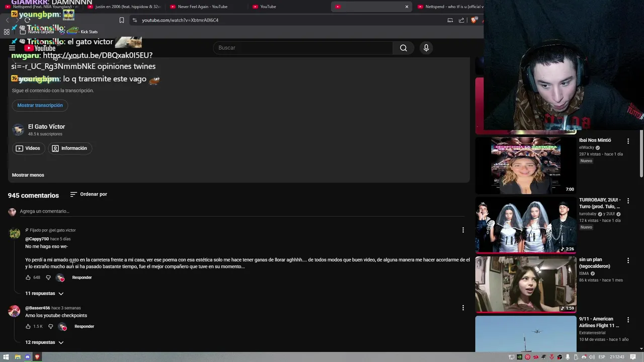644x362 pixels.
Task: Click the browser address bar URL
Action: pos(180,20)
